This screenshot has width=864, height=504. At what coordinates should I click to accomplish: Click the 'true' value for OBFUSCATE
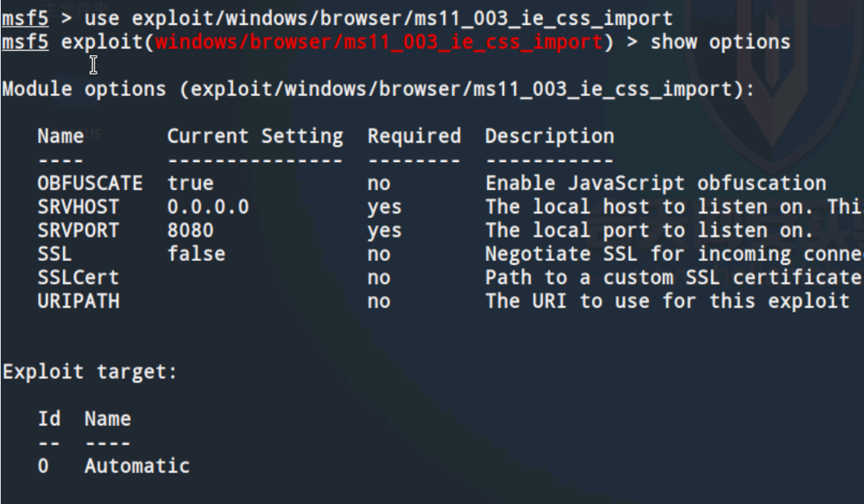(x=190, y=184)
